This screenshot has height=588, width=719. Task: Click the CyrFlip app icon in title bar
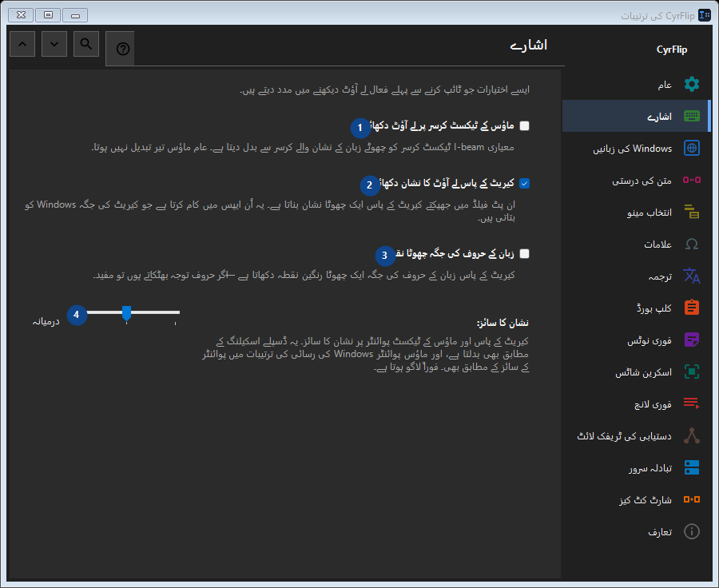coord(705,15)
